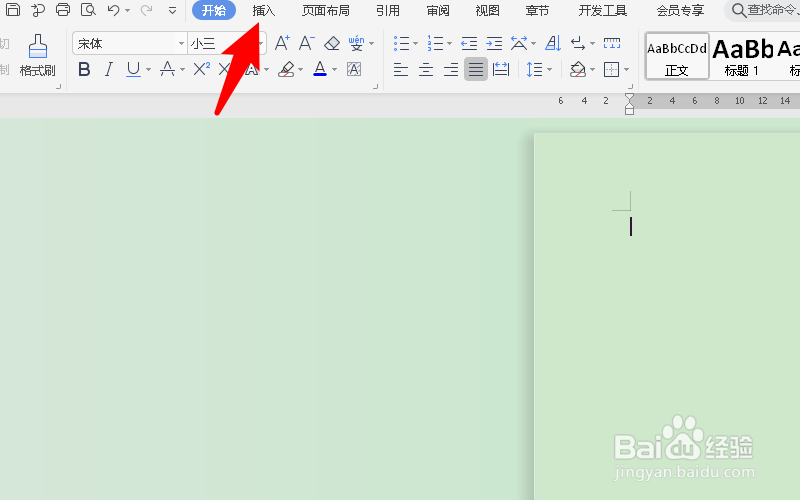Apply the 标题 1 style
800x500 pixels.
pyautogui.click(x=742, y=56)
